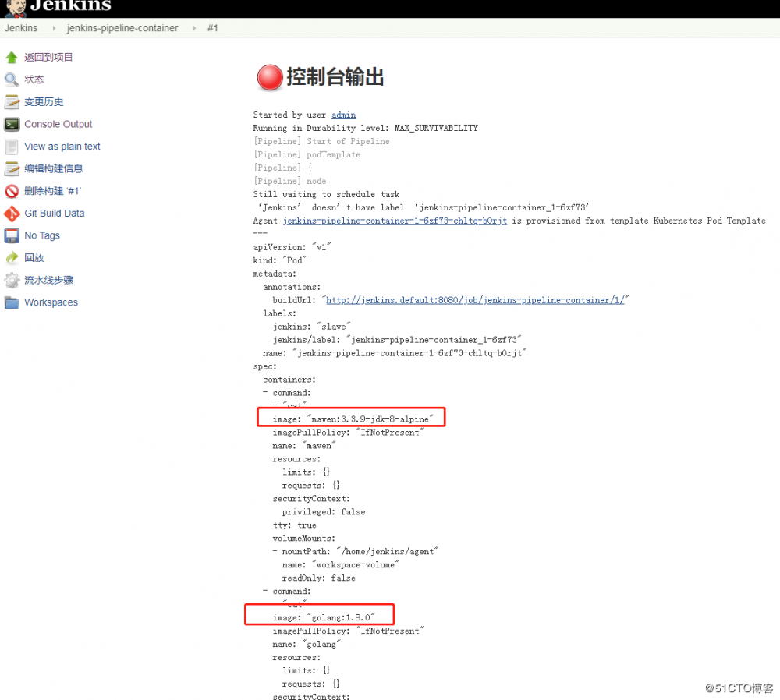
Task: Open the admin user link
Action: [343, 115]
